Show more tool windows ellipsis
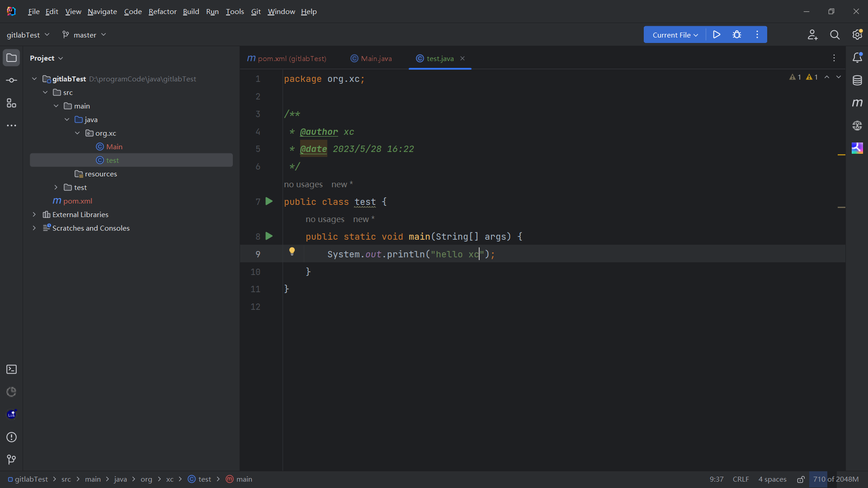The height and width of the screenshot is (488, 868). [x=11, y=126]
